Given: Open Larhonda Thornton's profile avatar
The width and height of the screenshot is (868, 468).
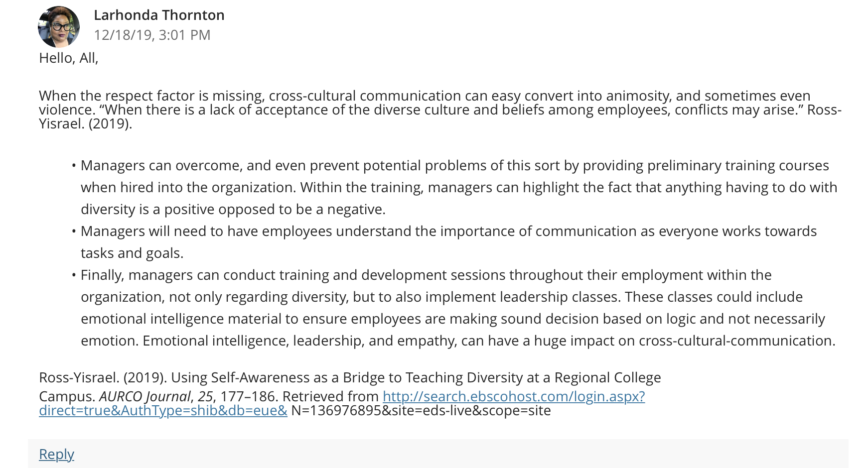Looking at the screenshot, I should [x=59, y=27].
